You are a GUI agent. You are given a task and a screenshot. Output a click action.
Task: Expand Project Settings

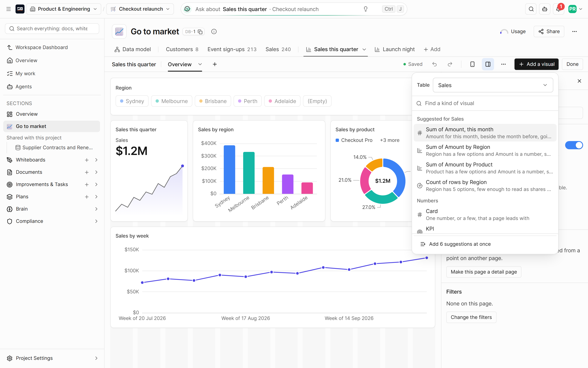pos(96,358)
